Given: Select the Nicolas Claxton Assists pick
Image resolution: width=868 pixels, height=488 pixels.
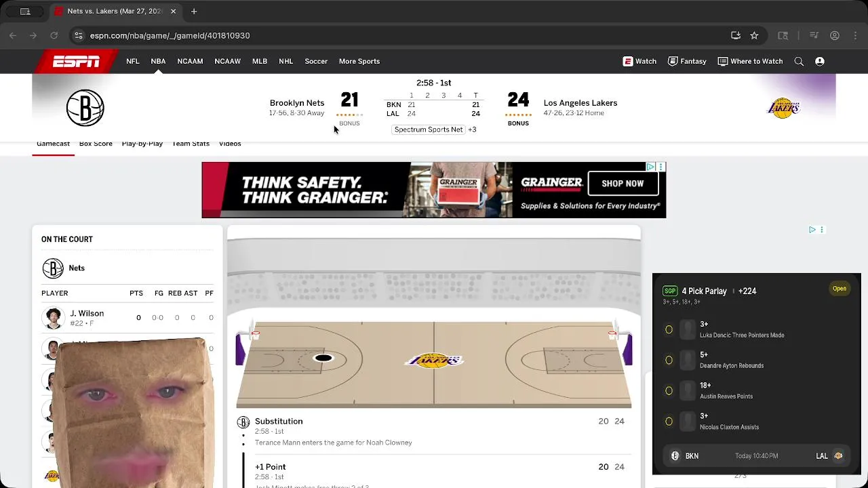Looking at the screenshot, I should click(669, 421).
